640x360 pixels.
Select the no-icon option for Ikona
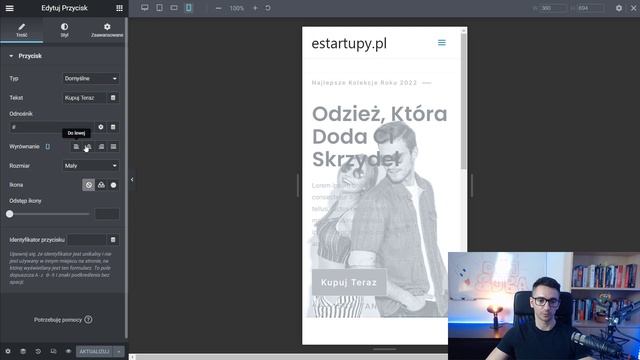click(89, 185)
